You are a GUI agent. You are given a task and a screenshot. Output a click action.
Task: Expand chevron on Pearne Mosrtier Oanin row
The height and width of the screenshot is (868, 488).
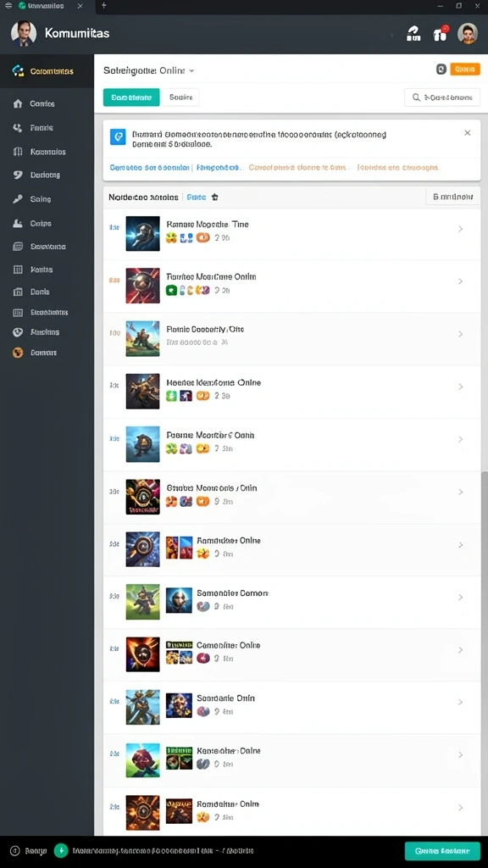tap(460, 440)
